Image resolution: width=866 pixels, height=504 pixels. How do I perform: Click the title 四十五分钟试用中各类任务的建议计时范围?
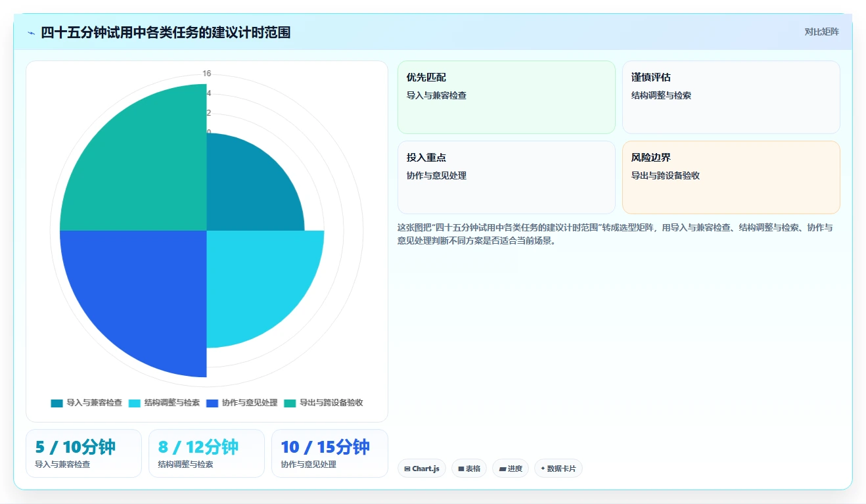pyautogui.click(x=166, y=32)
